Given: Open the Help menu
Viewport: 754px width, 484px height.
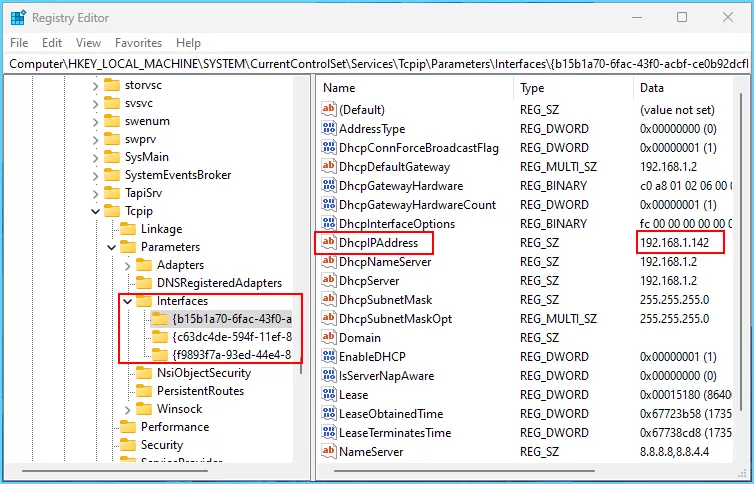Looking at the screenshot, I should click(x=188, y=43).
